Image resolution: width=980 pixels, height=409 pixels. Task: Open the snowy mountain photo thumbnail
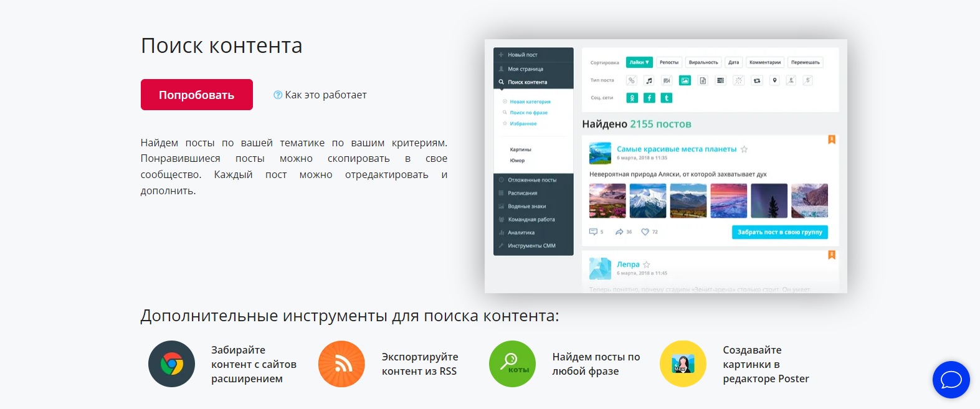point(648,200)
